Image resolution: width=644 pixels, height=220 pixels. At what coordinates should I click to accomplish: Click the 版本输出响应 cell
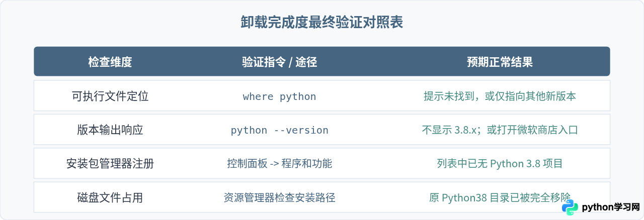pos(110,130)
